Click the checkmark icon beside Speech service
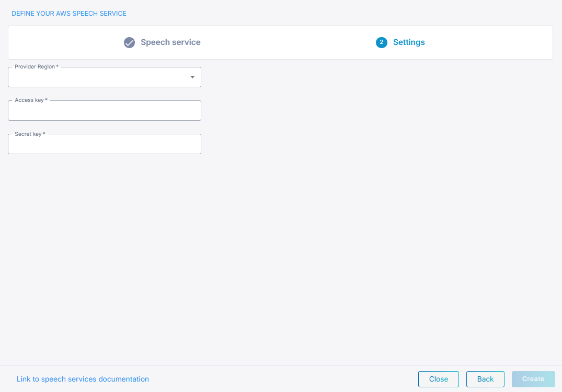 (129, 43)
